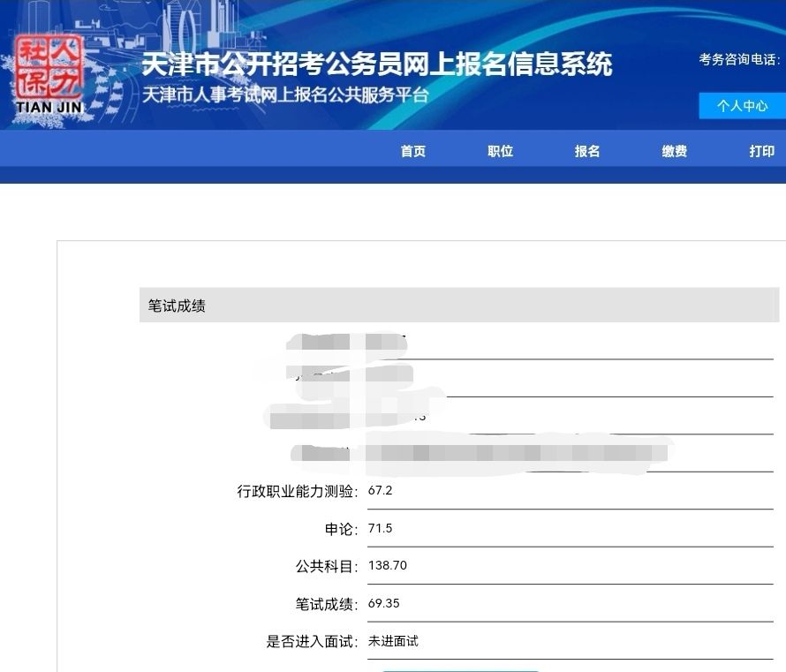Click the 行政职业能力测验 field label
786x672 pixels.
[298, 491]
